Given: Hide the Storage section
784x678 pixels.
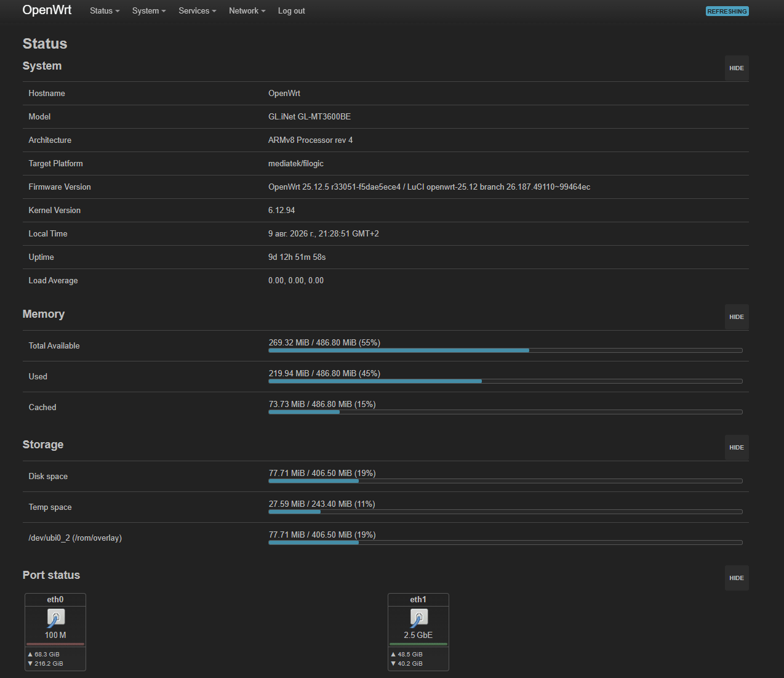Looking at the screenshot, I should pos(737,448).
